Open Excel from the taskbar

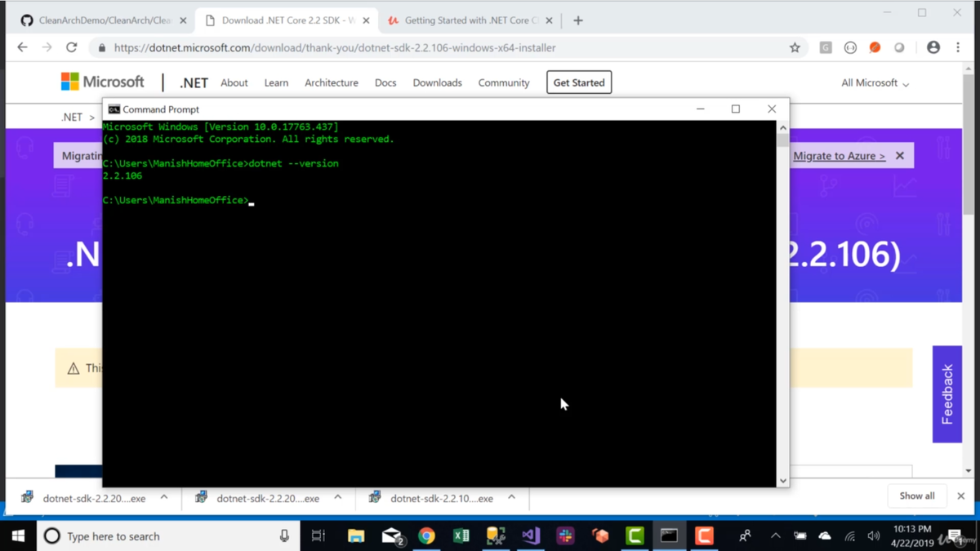pos(461,536)
